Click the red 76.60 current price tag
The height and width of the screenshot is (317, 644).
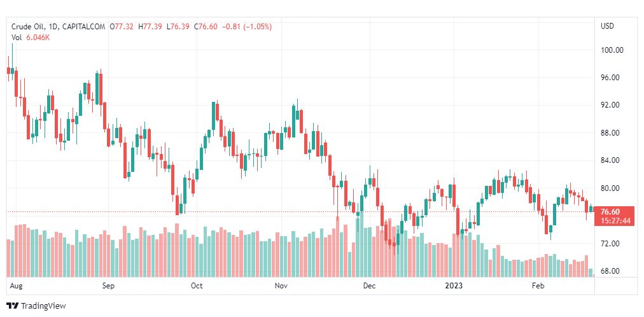[x=610, y=212]
